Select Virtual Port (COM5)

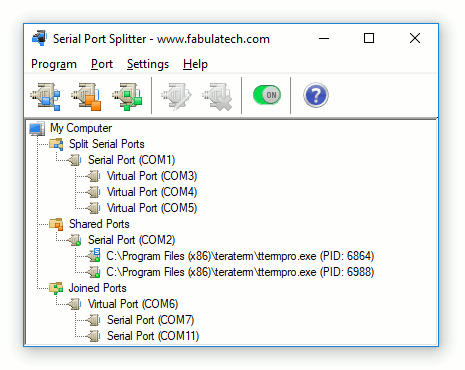coord(152,208)
